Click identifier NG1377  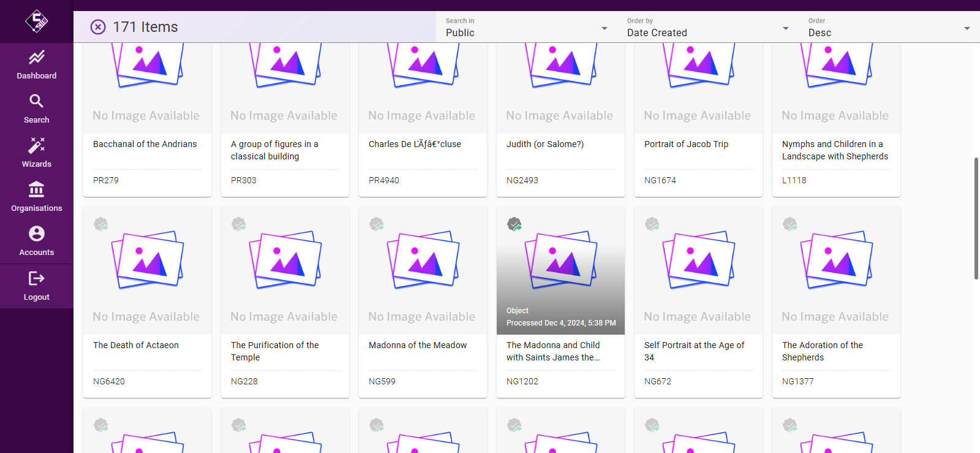tap(798, 381)
